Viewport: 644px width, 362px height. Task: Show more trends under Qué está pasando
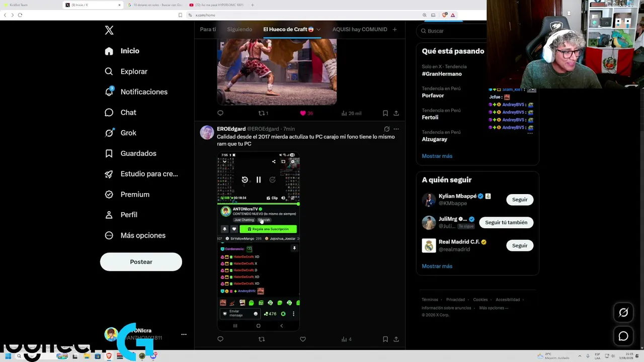point(437,156)
